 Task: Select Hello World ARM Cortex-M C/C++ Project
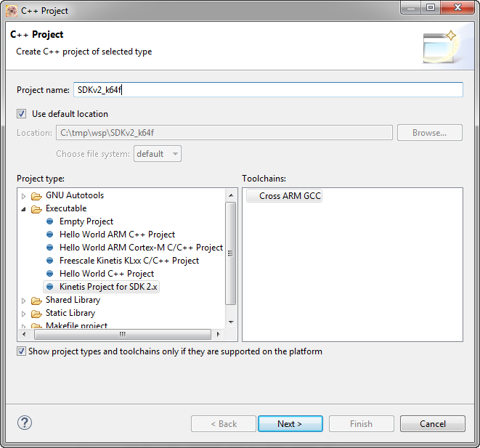(141, 248)
